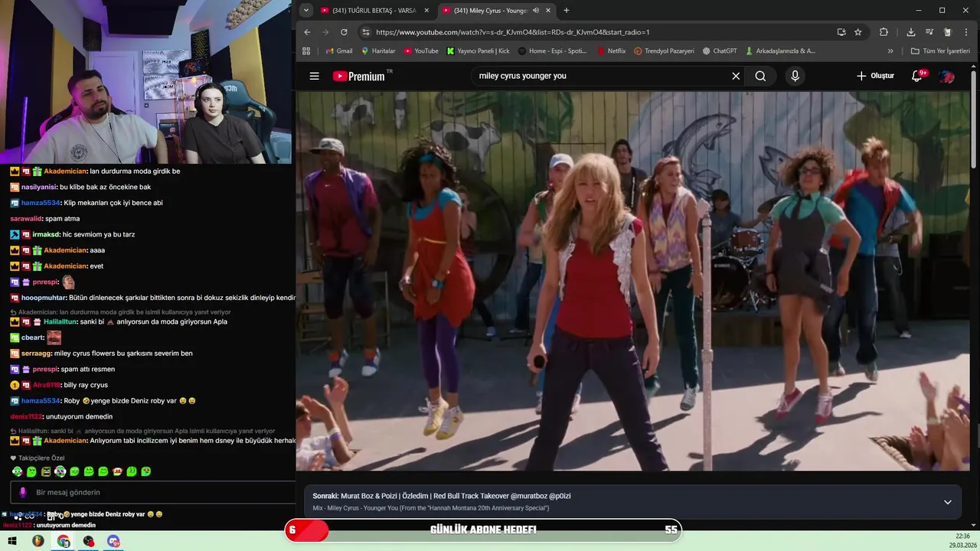Open the YouTube account avatar menu

[x=947, y=76]
